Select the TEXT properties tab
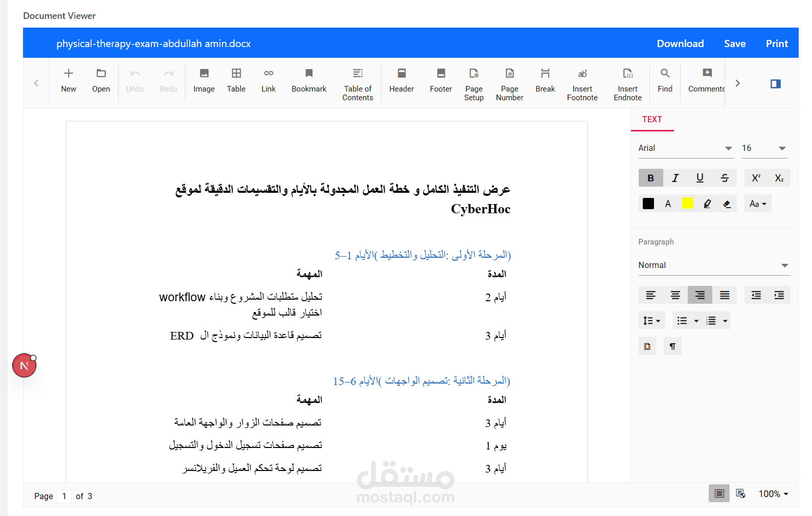Viewport: 812px width, 516px height. tap(652, 119)
